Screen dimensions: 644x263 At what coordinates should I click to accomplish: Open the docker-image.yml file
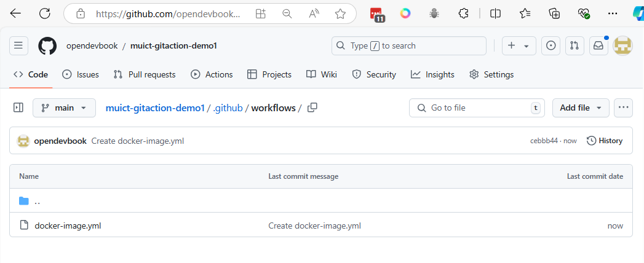68,226
